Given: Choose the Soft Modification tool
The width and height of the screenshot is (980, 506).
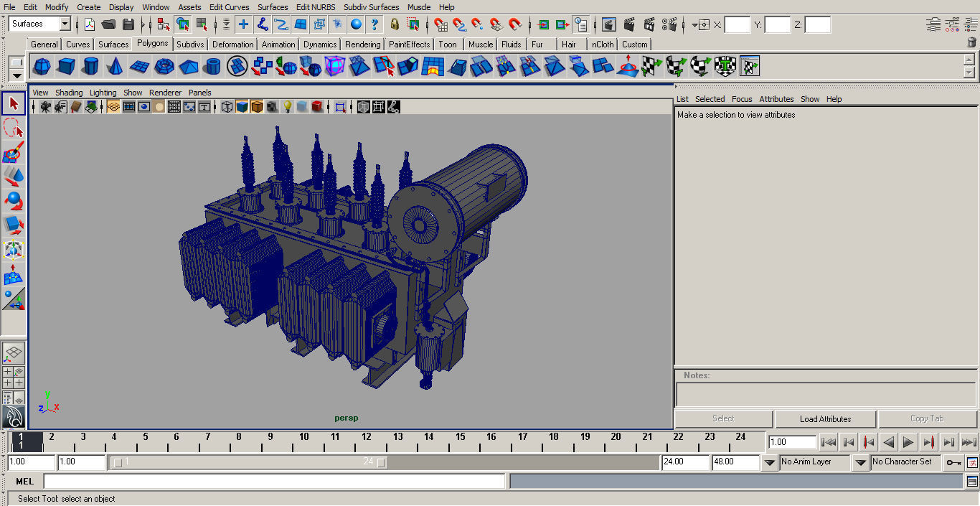Looking at the screenshot, I should click(x=14, y=274).
